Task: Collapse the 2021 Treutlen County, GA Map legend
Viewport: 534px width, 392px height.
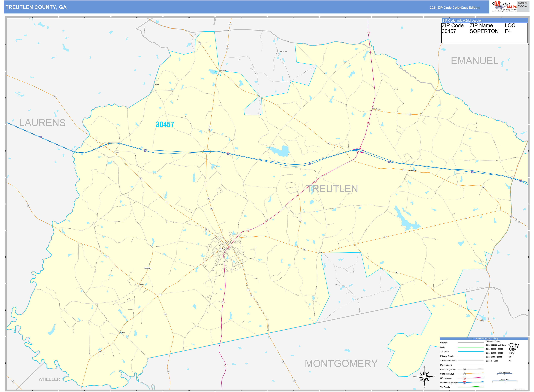Action: click(x=484, y=339)
